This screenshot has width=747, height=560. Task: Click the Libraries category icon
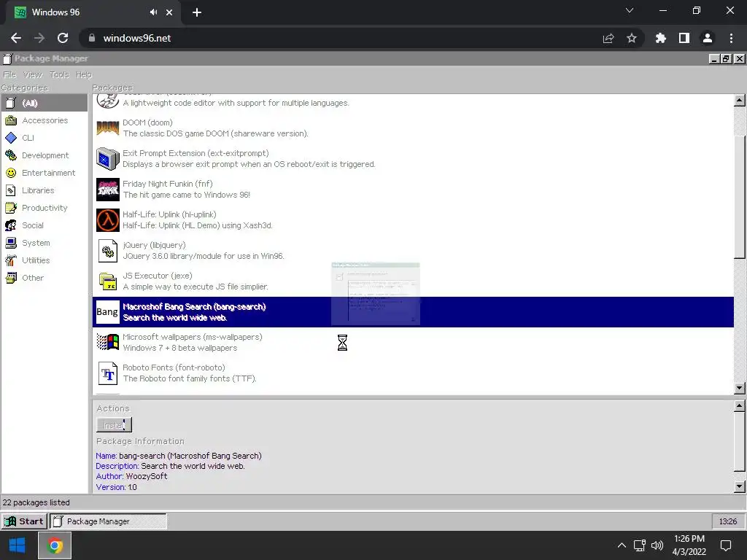point(11,190)
